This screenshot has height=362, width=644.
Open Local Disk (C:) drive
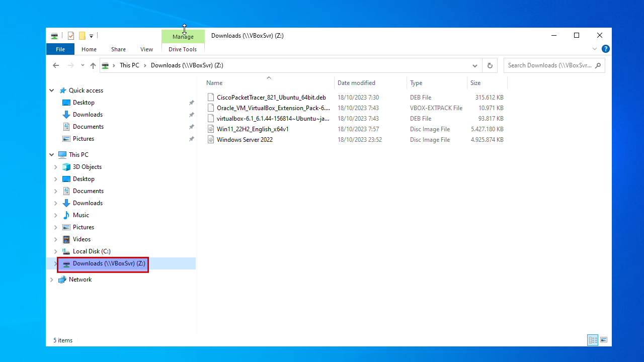pyautogui.click(x=92, y=251)
